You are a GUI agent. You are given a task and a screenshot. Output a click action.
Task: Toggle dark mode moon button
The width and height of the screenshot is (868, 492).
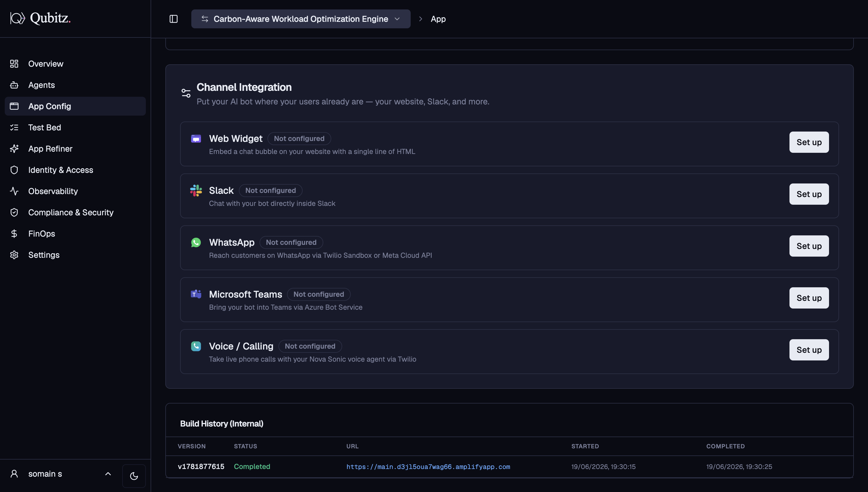pos(134,476)
